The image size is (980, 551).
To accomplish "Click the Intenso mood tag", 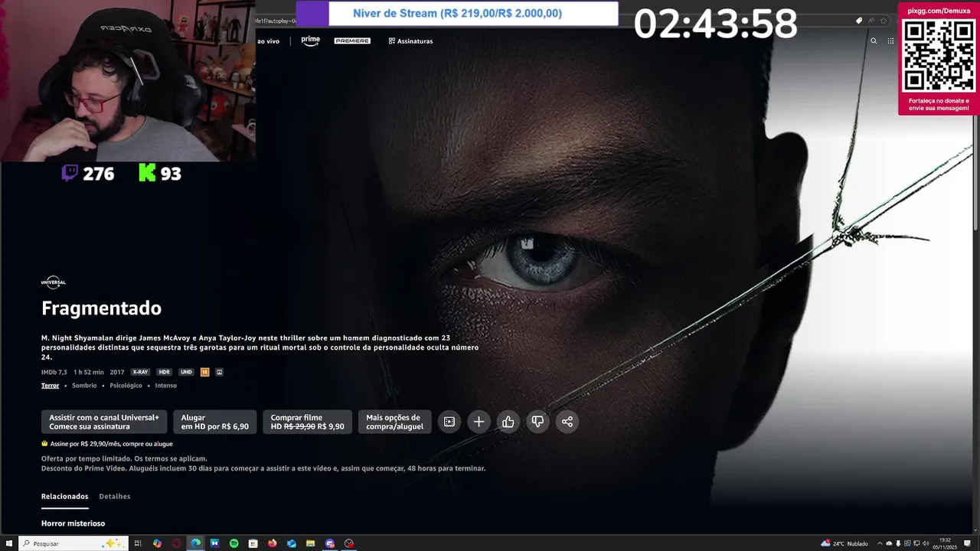I will (x=165, y=386).
